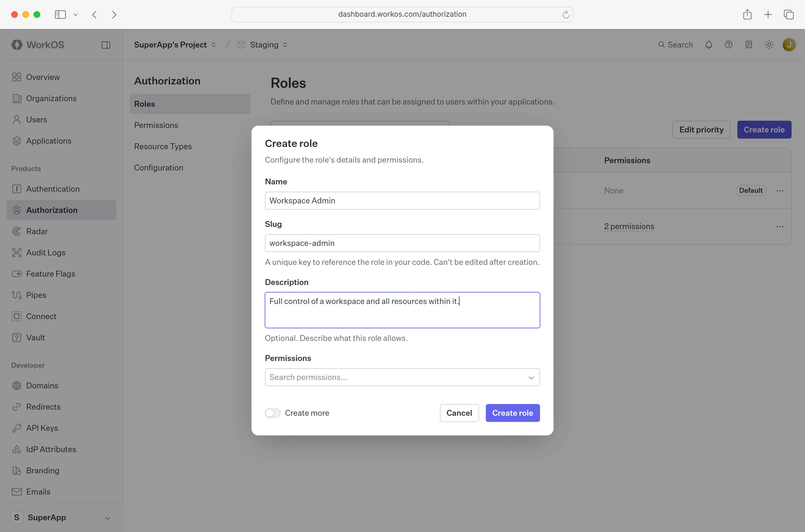The image size is (805, 532).
Task: Go back in Safari history
Action: [x=95, y=15]
